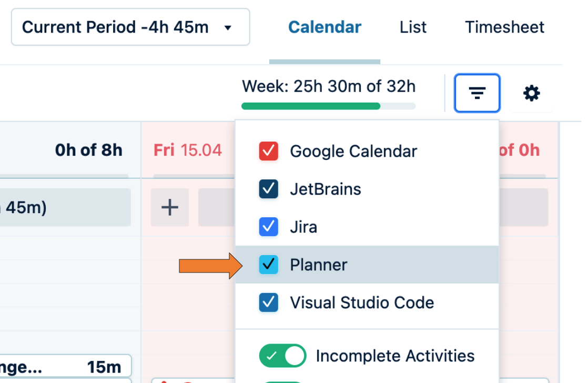Click the Week progress bar
The image size is (588, 383).
pos(328,106)
